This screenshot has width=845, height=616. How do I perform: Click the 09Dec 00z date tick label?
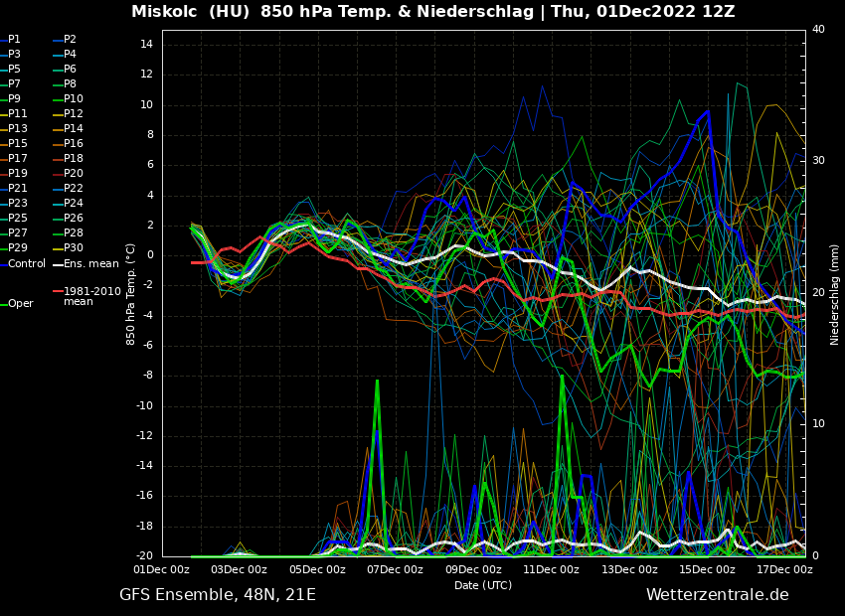[473, 570]
